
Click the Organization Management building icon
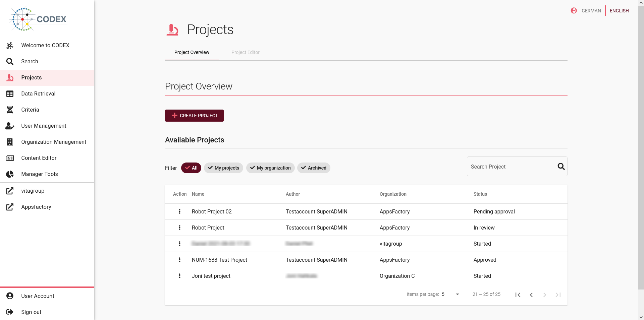click(10, 142)
